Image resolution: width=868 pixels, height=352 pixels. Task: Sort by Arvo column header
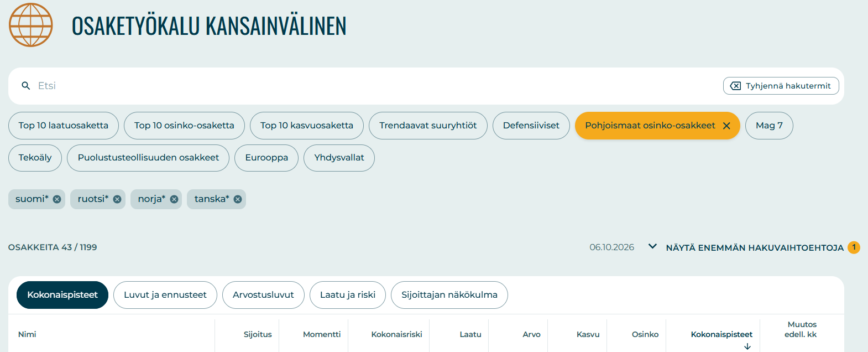pos(531,334)
